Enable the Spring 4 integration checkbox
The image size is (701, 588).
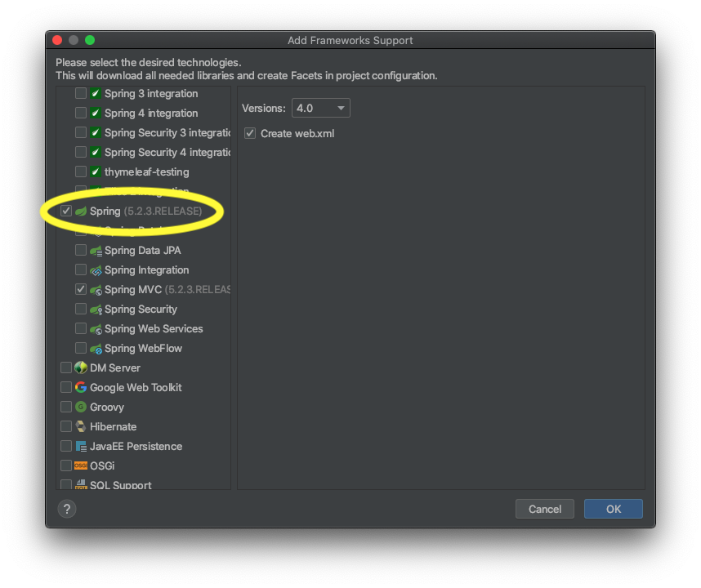pyautogui.click(x=81, y=113)
